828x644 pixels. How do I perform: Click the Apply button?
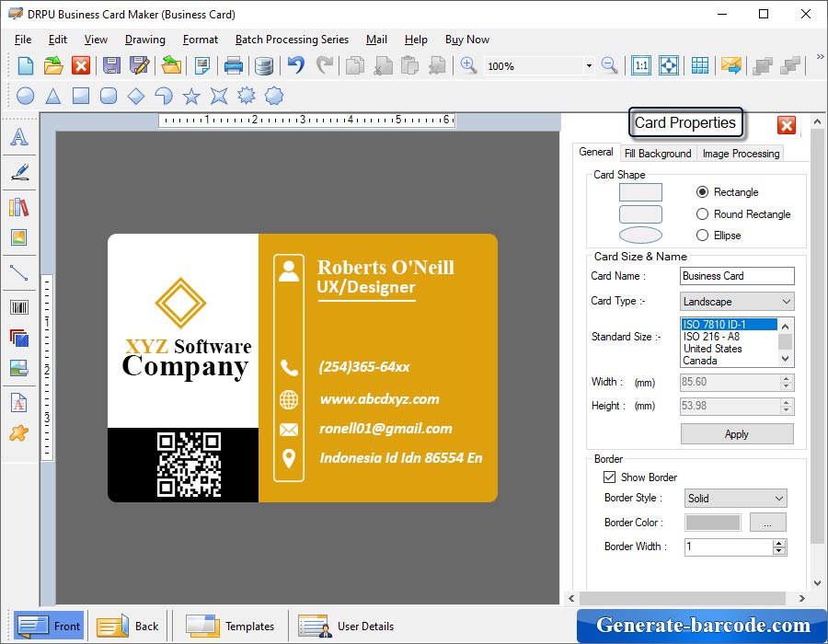click(737, 434)
